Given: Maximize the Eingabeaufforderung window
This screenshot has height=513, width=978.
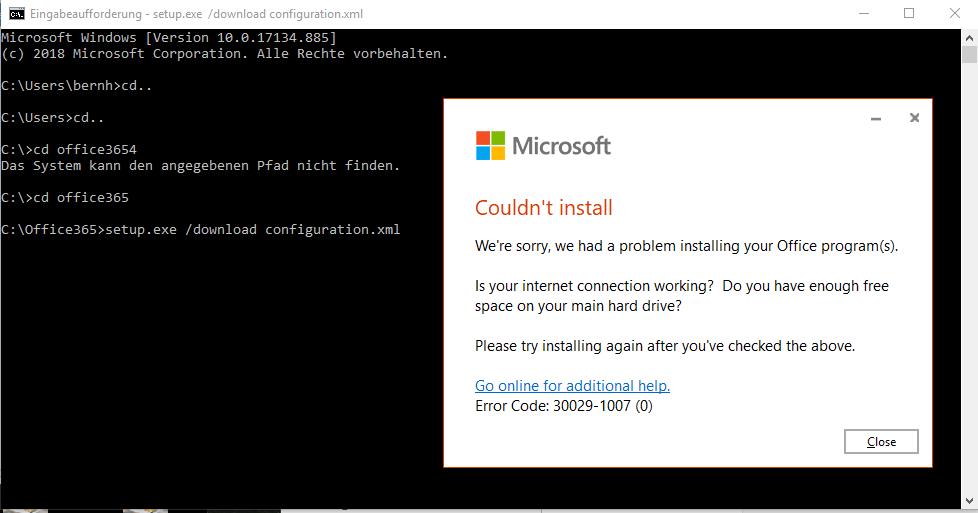Looking at the screenshot, I should 909,14.
